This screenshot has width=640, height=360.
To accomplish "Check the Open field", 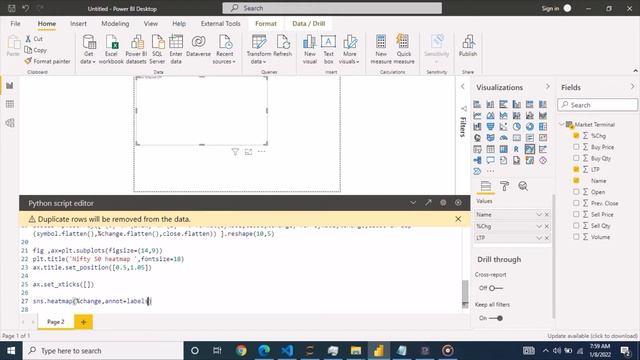I will pos(576,191).
